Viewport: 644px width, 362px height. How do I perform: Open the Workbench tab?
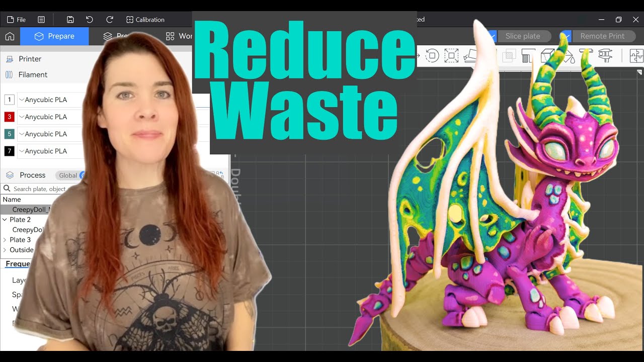pyautogui.click(x=179, y=36)
